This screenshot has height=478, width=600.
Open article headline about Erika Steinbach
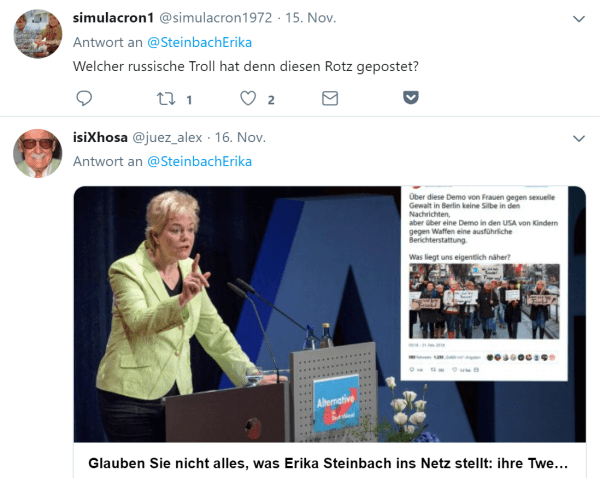[328, 463]
